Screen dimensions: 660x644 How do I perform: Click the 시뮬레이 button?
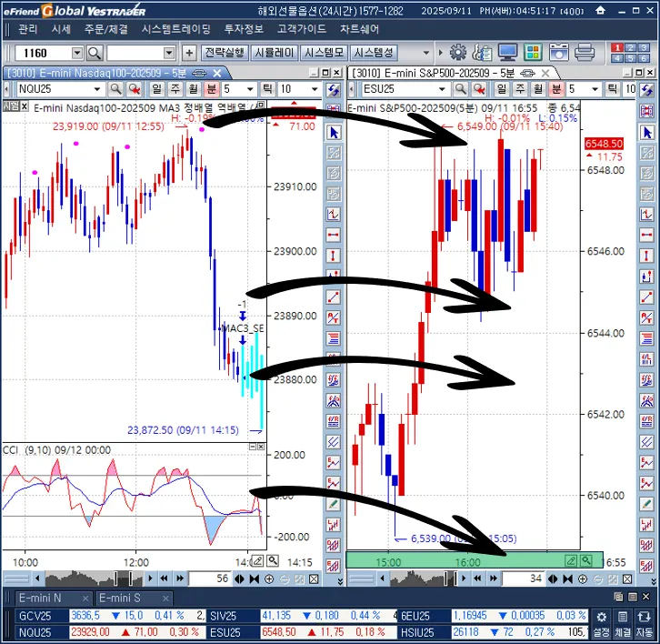point(275,53)
